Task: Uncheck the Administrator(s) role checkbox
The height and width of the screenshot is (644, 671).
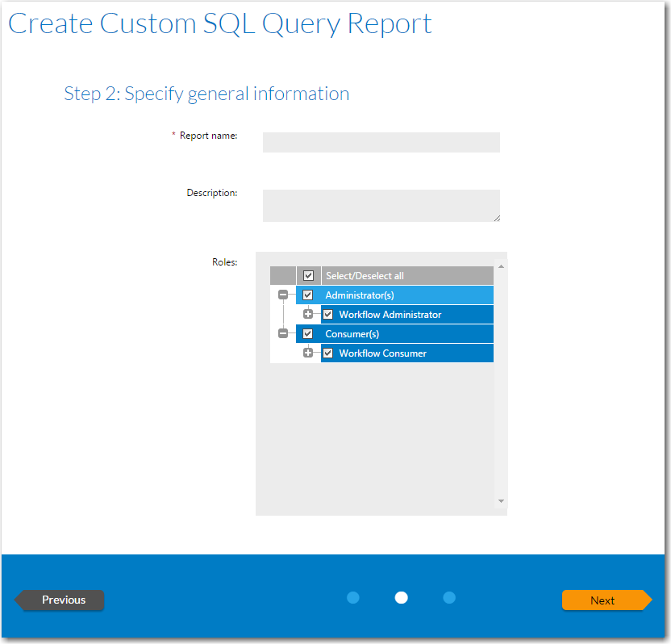Action: coord(307,295)
